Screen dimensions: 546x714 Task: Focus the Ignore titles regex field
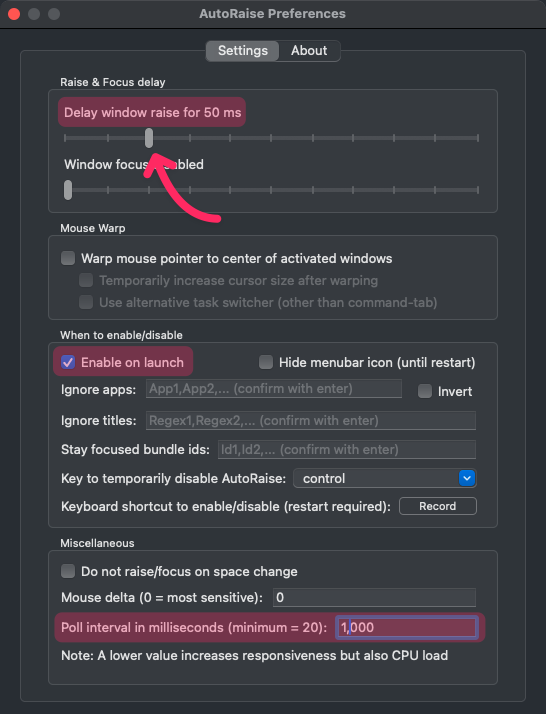[311, 420]
